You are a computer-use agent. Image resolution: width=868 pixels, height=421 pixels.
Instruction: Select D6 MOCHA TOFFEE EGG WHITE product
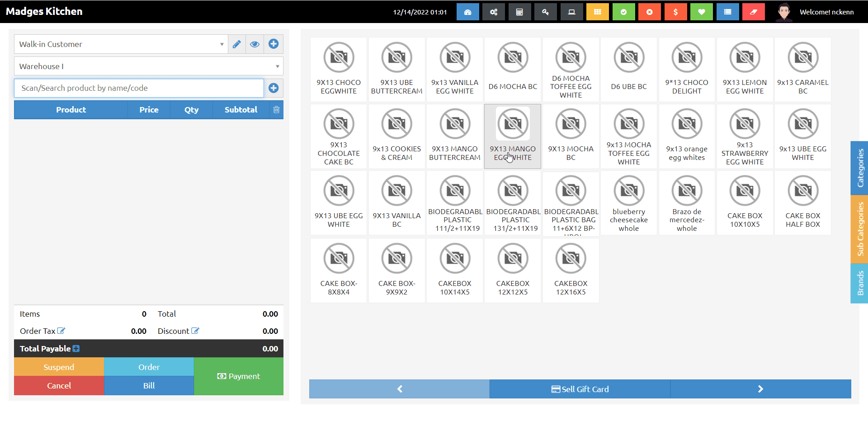(x=571, y=70)
